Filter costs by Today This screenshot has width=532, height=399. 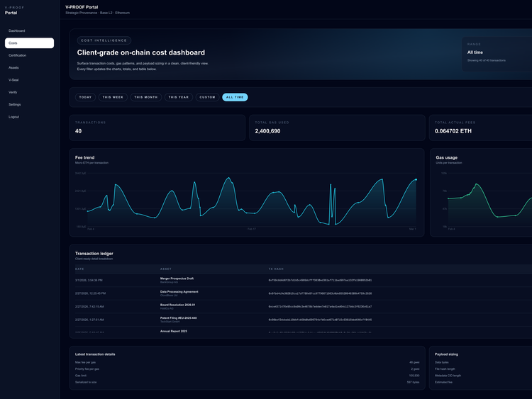85,97
